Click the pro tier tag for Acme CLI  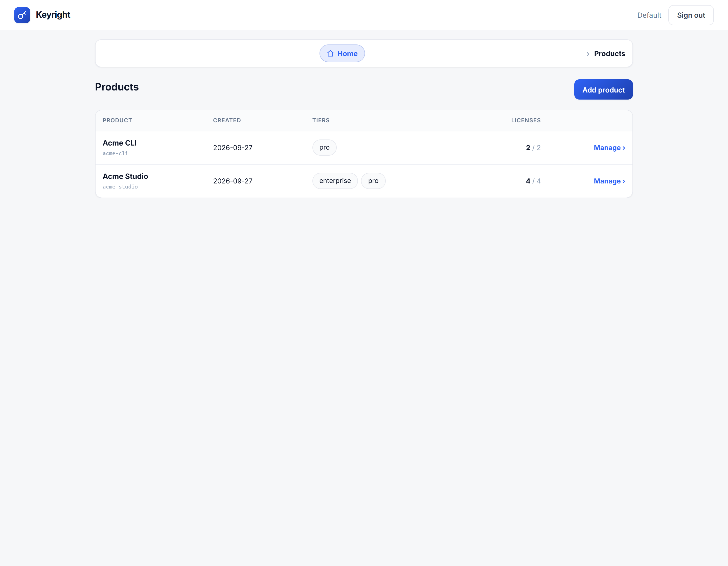pos(324,148)
